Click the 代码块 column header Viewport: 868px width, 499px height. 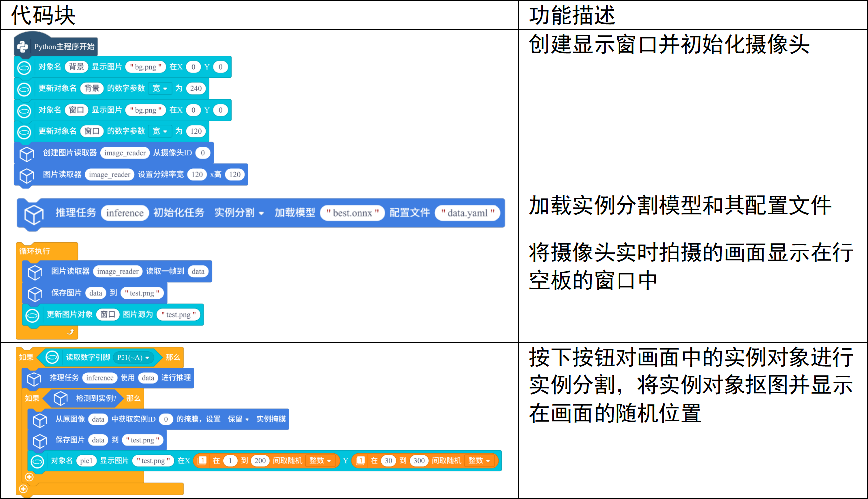point(43,15)
